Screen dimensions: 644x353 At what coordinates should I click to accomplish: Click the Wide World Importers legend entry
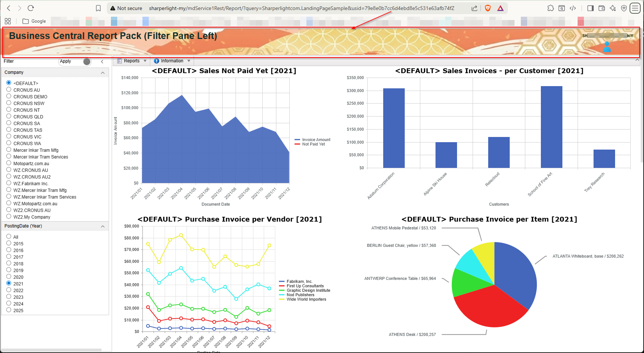pos(303,299)
